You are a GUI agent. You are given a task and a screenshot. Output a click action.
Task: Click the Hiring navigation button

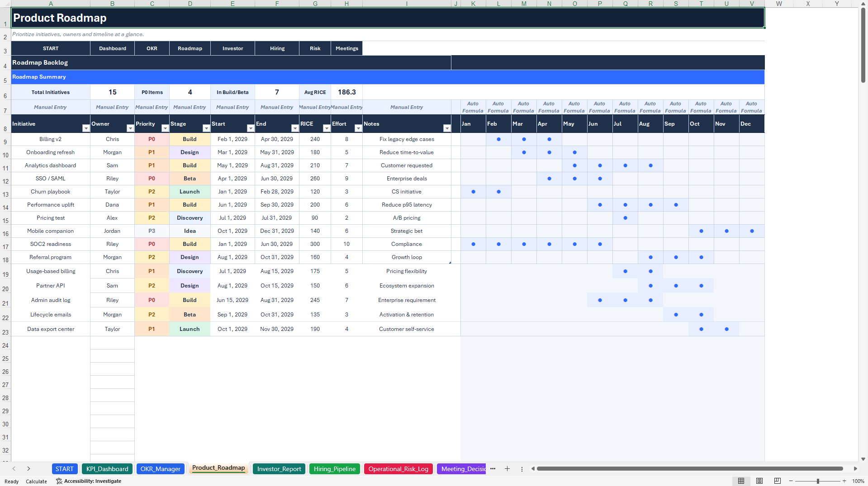[277, 48]
